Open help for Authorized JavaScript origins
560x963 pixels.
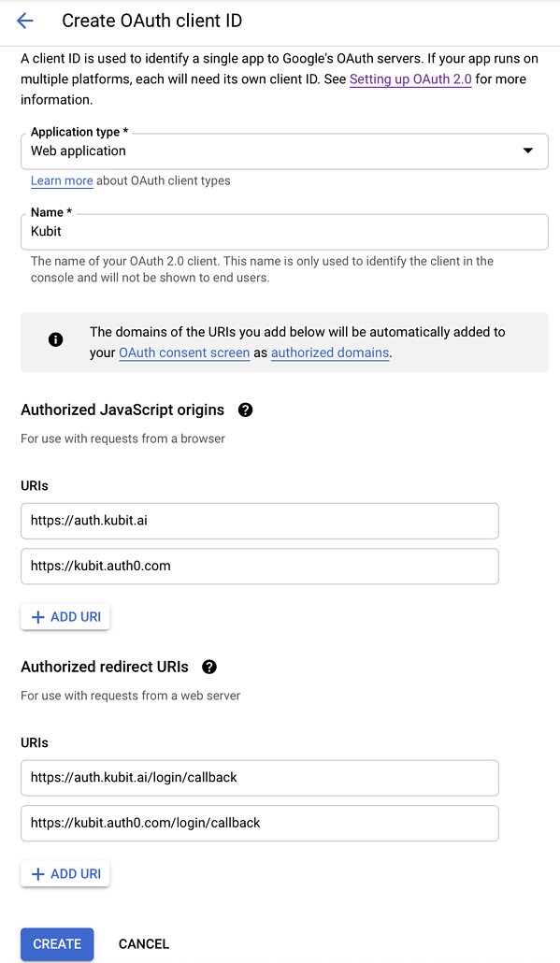245,410
